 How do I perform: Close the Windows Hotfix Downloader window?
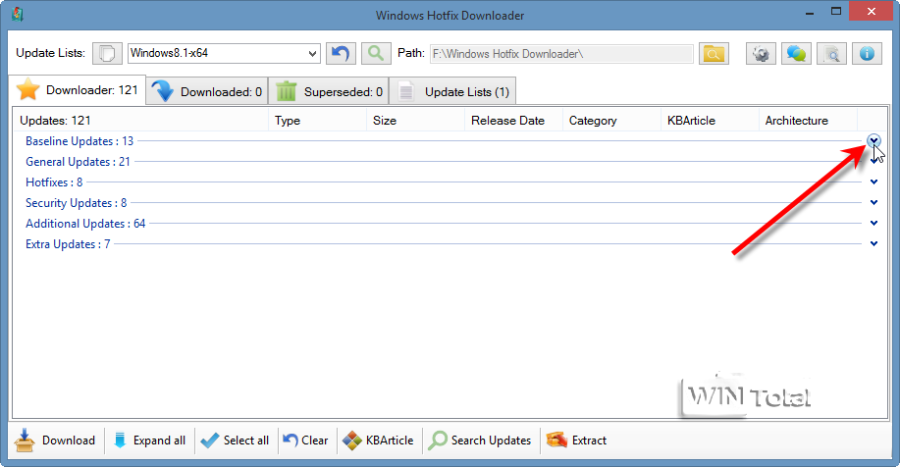pos(871,11)
